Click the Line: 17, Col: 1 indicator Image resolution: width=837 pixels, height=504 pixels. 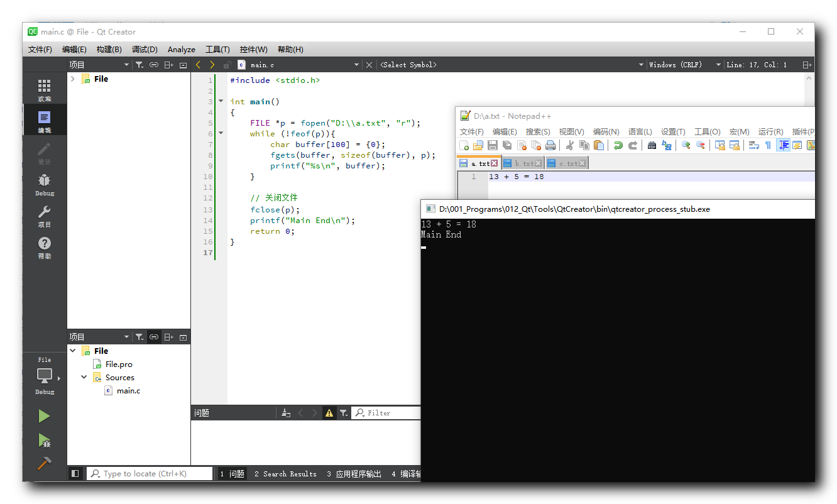coord(757,65)
